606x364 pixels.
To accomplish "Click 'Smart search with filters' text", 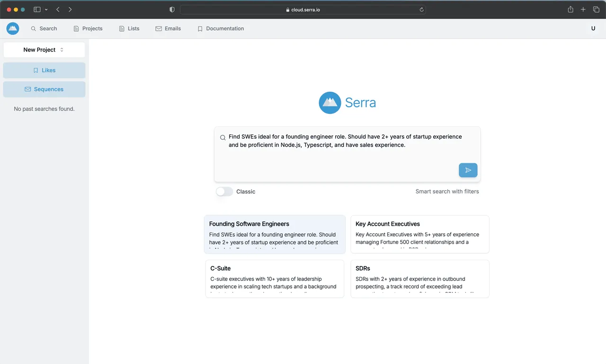I will tap(447, 191).
